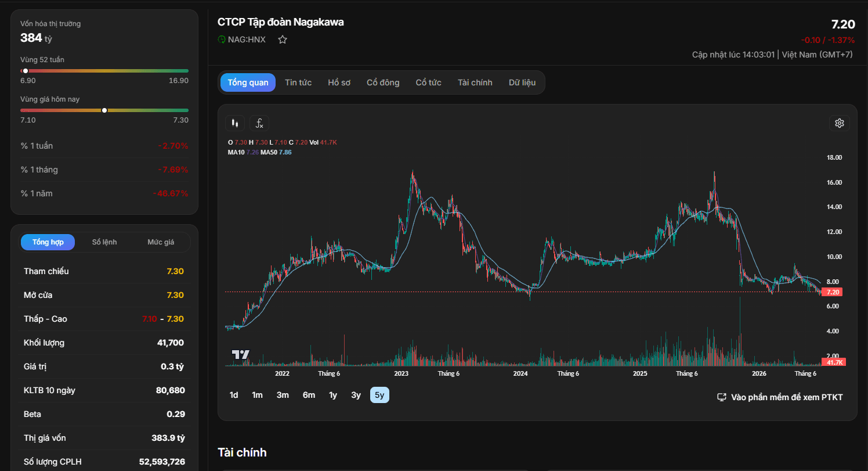Click the Giá trị value 0.3 tỷ

172,366
